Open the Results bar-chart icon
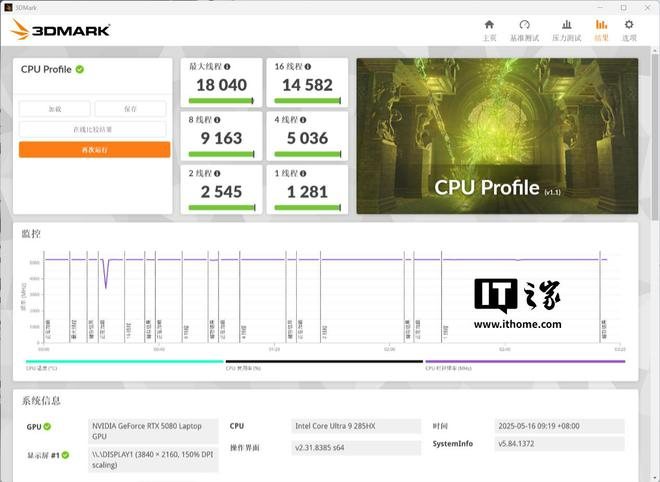This screenshot has height=482, width=660. [601, 25]
